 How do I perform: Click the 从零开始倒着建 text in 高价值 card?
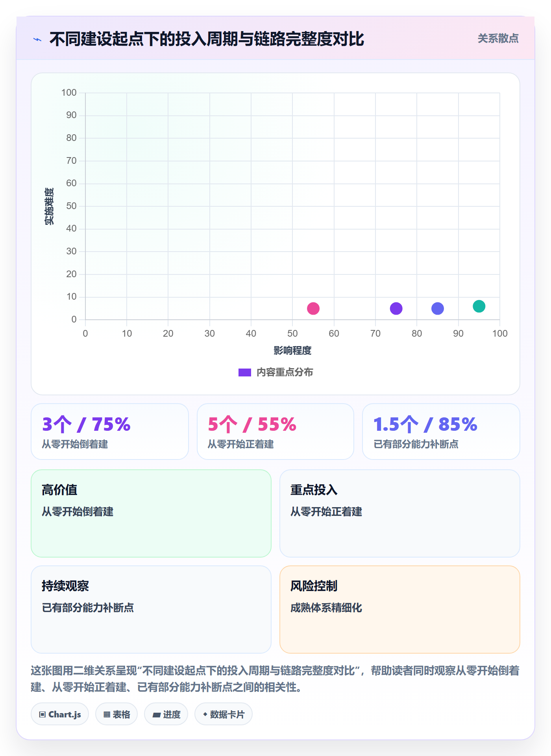(x=78, y=511)
